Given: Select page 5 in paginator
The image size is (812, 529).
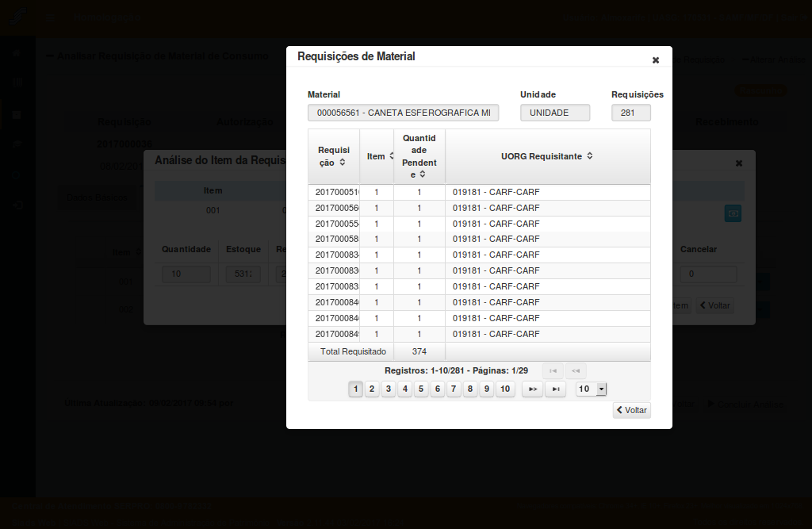Looking at the screenshot, I should click(421, 389).
